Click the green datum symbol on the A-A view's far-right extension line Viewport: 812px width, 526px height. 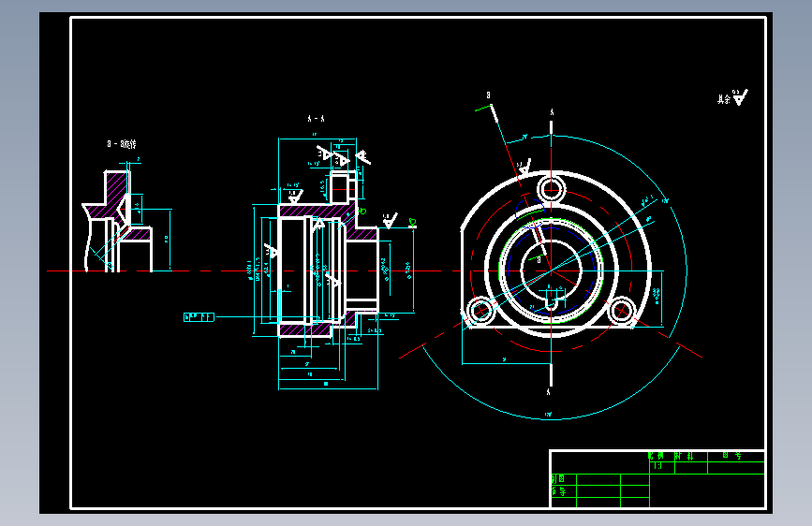click(412, 223)
